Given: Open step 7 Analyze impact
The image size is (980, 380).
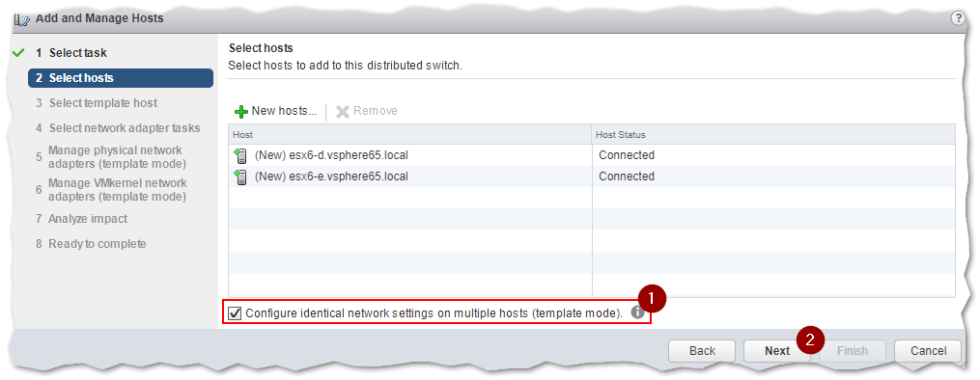Looking at the screenshot, I should pyautogui.click(x=81, y=219).
